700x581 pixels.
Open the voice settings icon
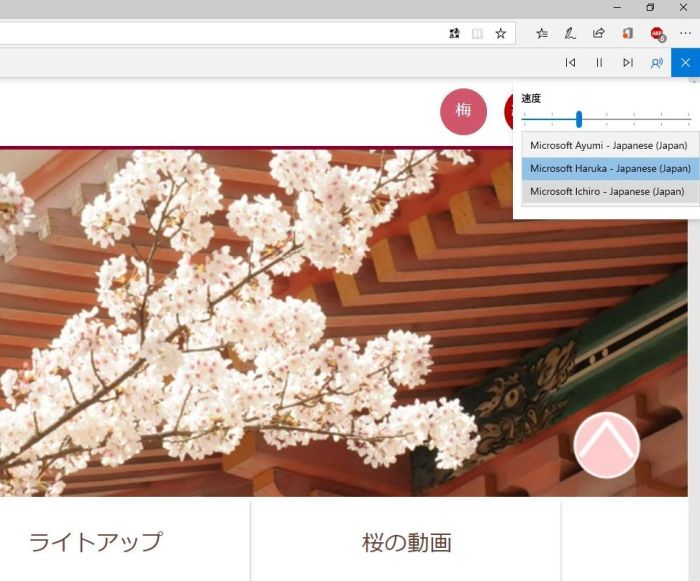[656, 62]
